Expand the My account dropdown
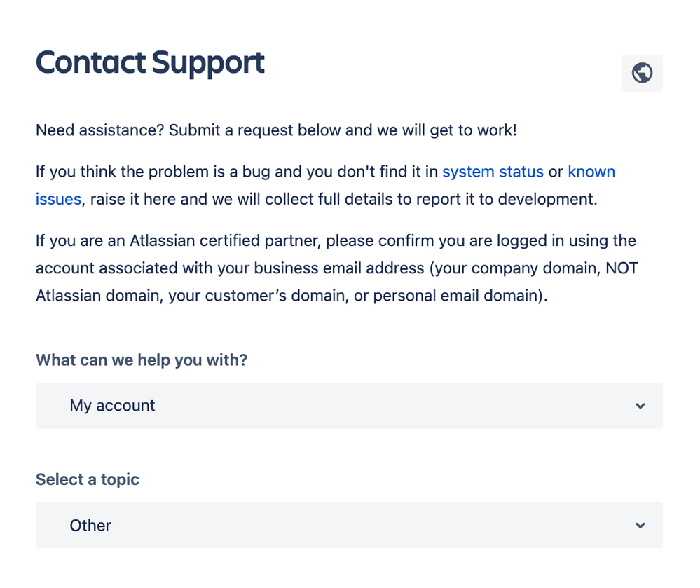The image size is (700, 588). [349, 405]
